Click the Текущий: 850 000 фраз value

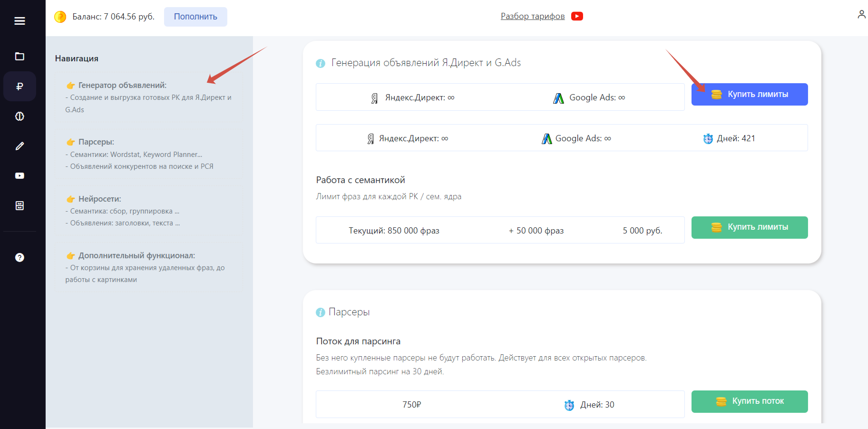pos(394,231)
